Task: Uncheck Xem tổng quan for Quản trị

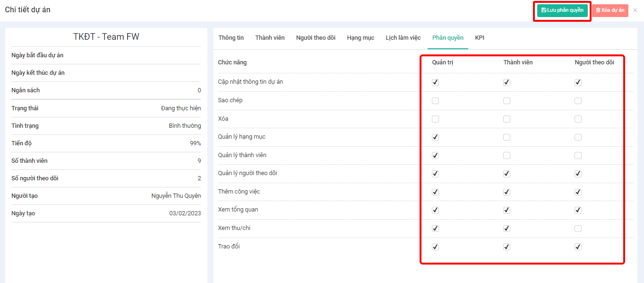Action: [436, 210]
